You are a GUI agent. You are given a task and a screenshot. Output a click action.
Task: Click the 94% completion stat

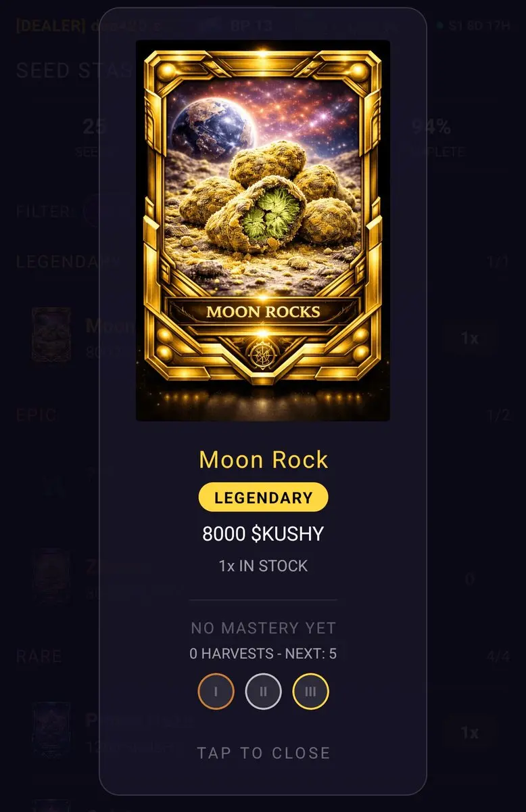(433, 127)
